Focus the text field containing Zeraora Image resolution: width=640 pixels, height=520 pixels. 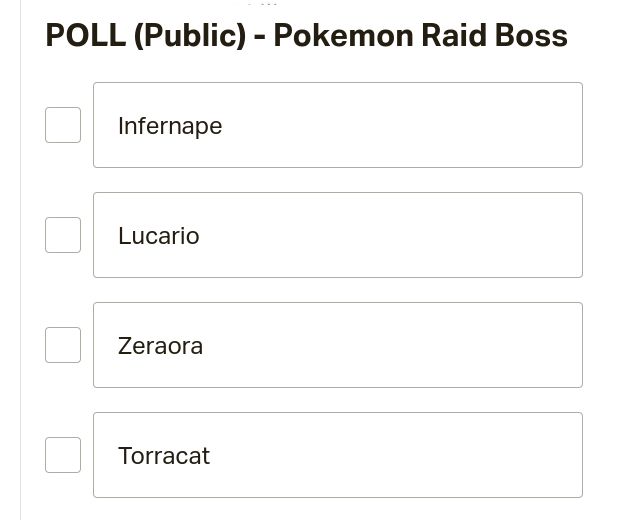(x=338, y=345)
